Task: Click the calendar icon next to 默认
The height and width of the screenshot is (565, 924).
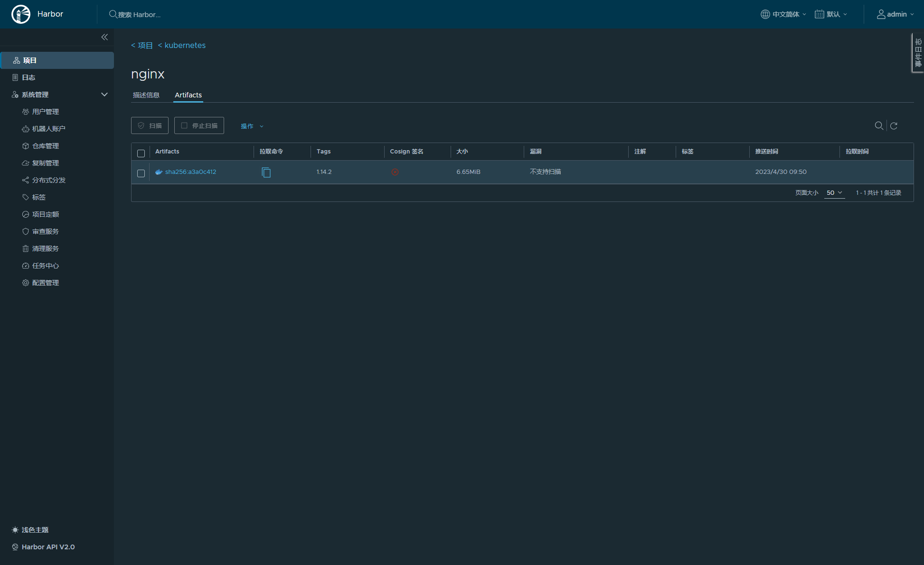Action: tap(819, 14)
